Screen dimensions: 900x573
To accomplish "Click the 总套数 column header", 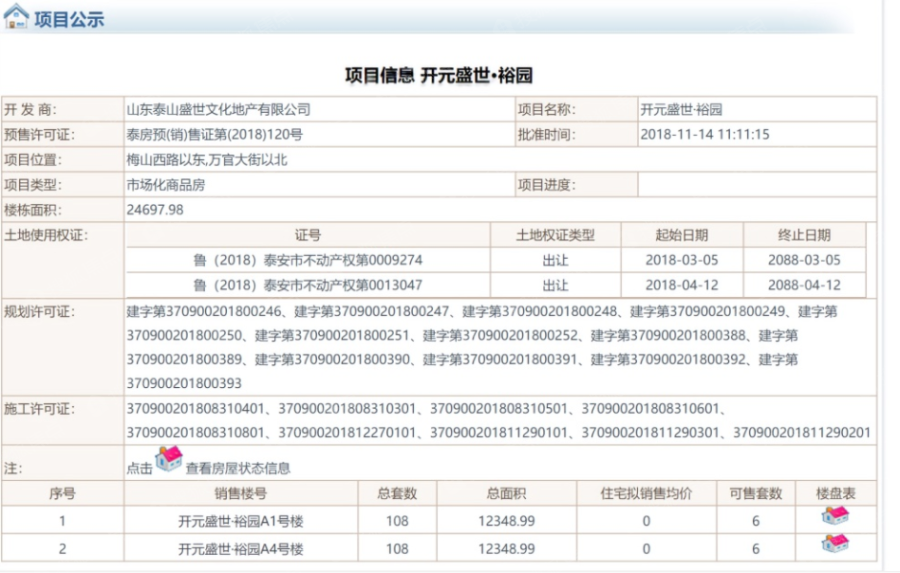I will [397, 494].
